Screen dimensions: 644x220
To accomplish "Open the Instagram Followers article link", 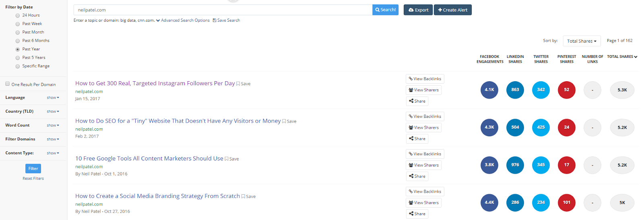I will [x=155, y=83].
